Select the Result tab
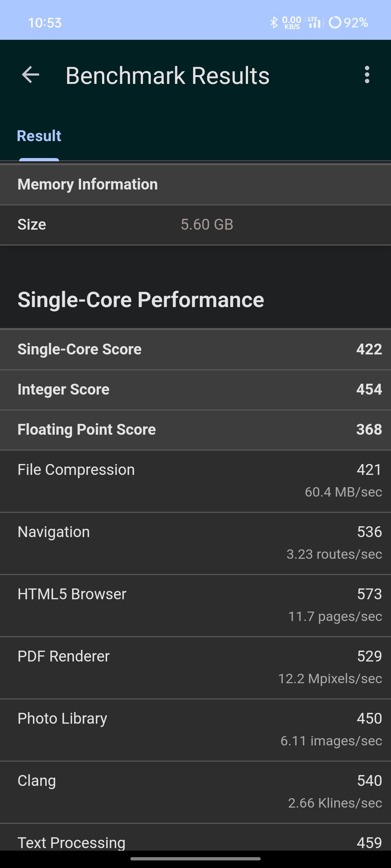This screenshot has width=391, height=868. coord(39,136)
